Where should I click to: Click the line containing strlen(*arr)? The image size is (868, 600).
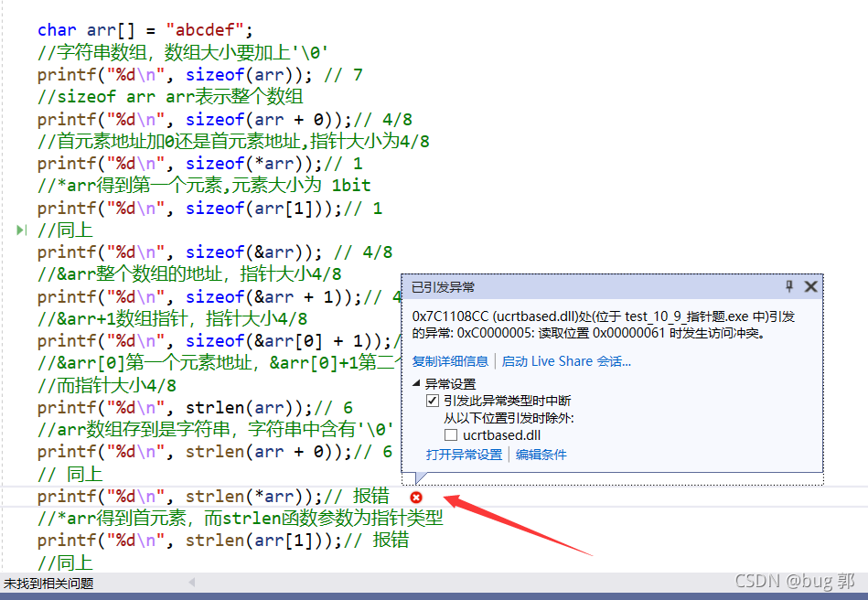[214, 497]
